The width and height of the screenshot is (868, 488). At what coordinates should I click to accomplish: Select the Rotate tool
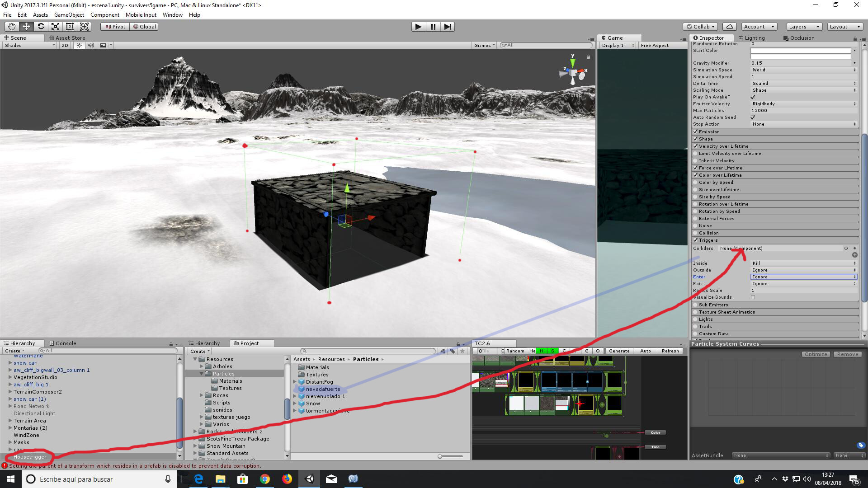coord(41,27)
